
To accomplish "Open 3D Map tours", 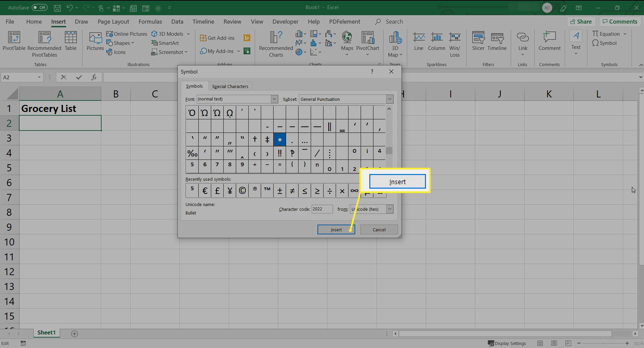I will [x=395, y=44].
